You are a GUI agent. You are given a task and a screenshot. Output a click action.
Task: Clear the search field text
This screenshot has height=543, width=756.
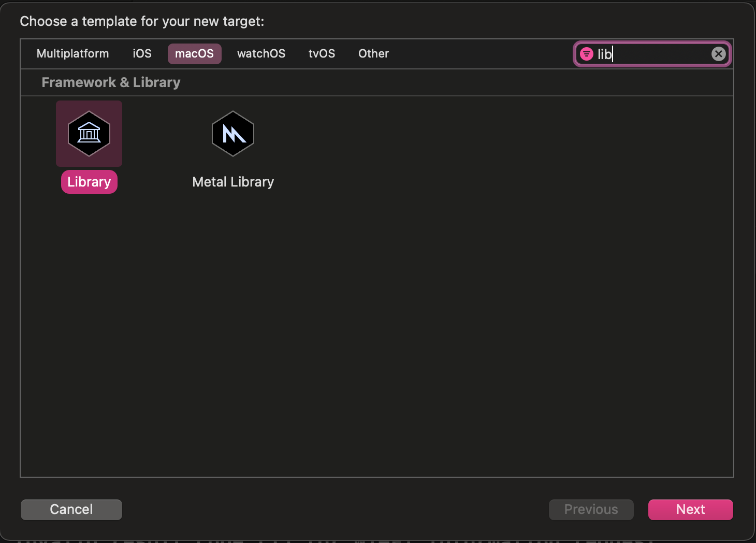click(x=719, y=54)
